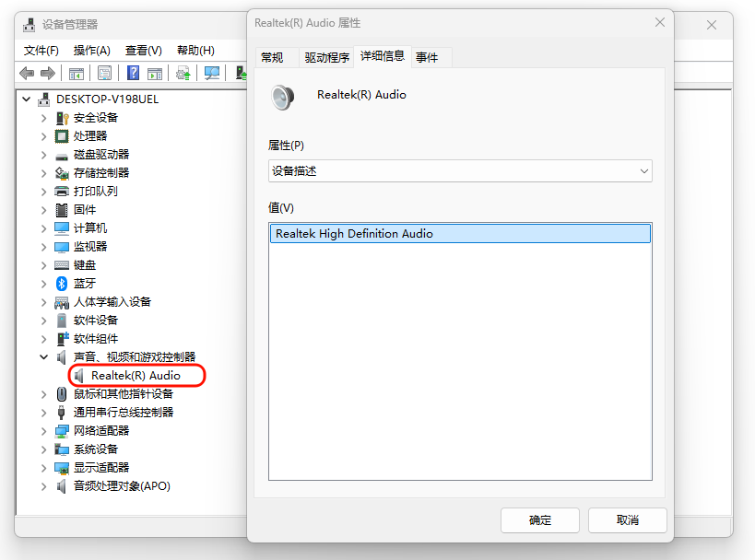Click the speaker icon in Realtek properties dialog

[x=283, y=97]
